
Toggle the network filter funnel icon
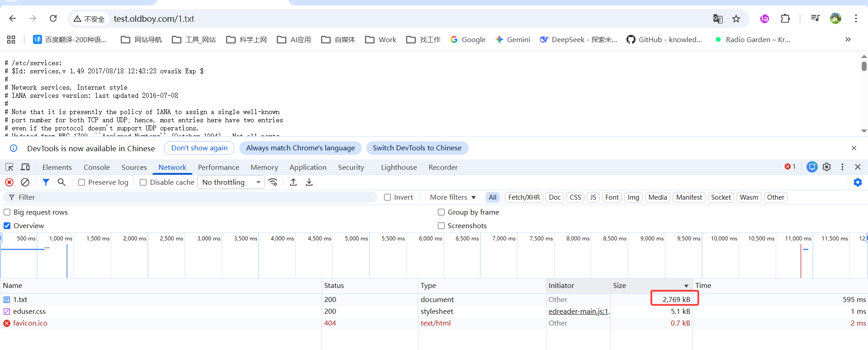[46, 182]
